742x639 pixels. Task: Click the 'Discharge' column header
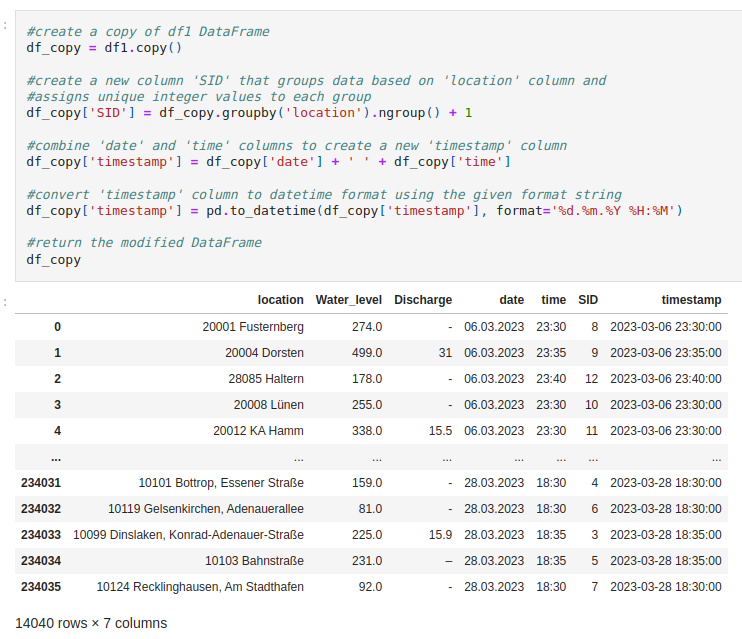click(422, 300)
